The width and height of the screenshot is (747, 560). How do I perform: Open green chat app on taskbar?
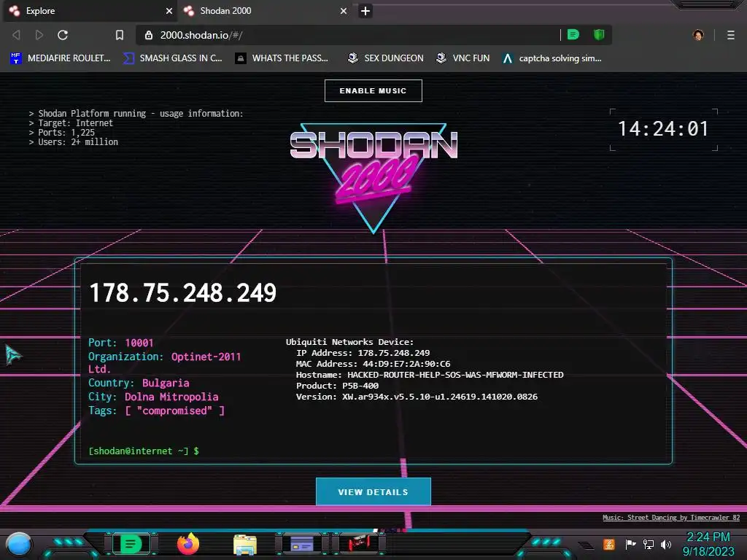131,544
